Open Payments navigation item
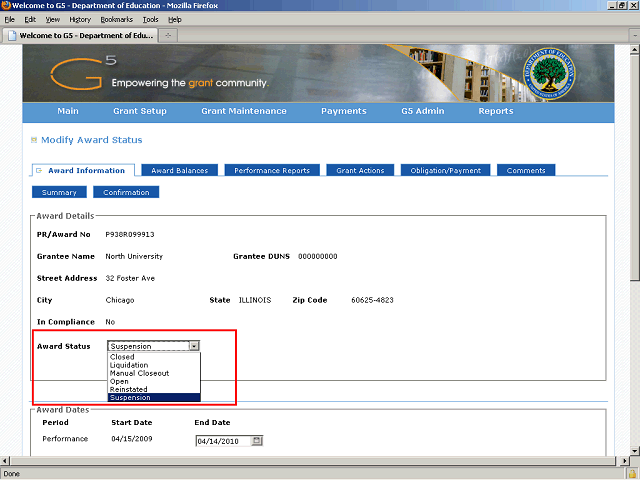The image size is (640, 480). pyautogui.click(x=344, y=111)
